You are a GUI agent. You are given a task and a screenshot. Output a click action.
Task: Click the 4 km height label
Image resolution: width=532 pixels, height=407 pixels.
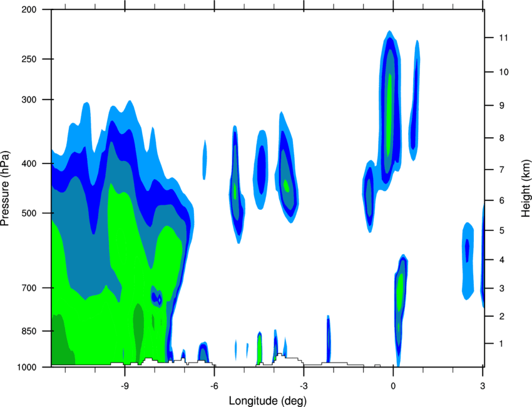coord(502,260)
